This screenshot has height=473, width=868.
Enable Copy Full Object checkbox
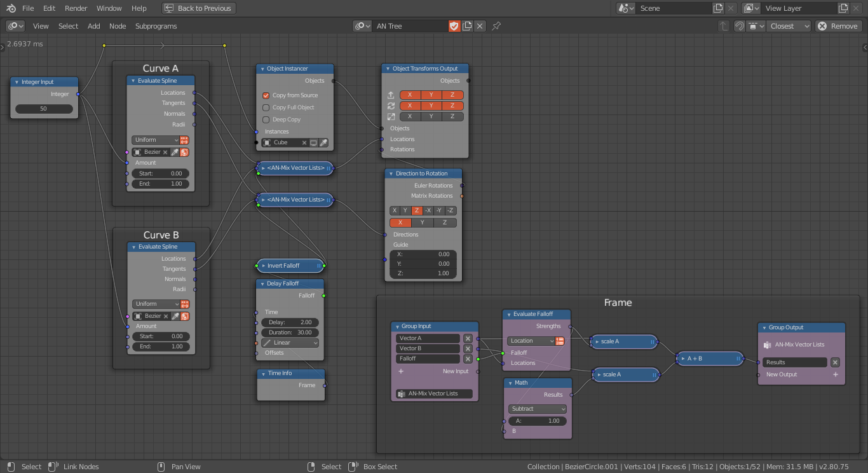(266, 107)
